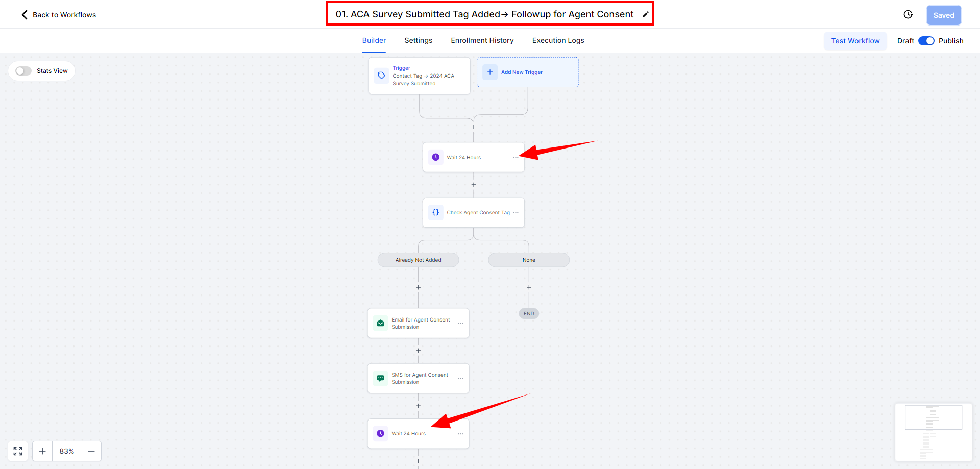The width and height of the screenshot is (980, 469).
Task: Click the pencil icon to rename workflow
Action: 645,15
